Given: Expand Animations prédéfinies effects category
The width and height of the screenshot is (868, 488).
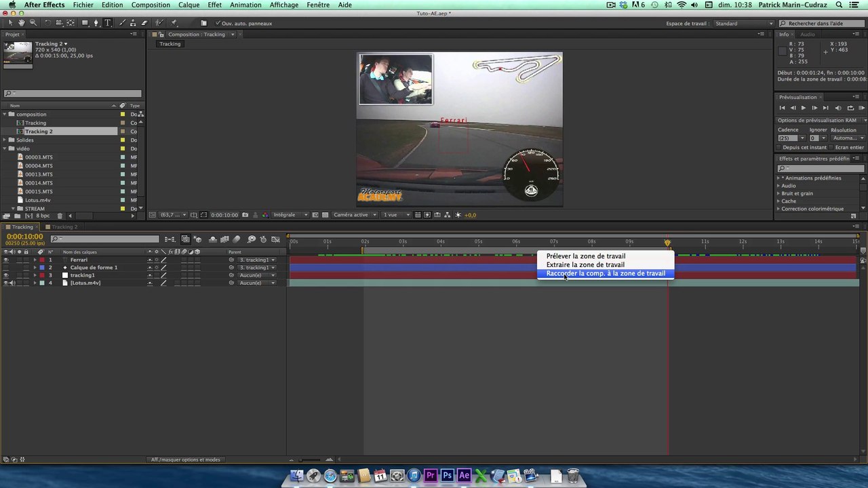Looking at the screenshot, I should pos(778,178).
